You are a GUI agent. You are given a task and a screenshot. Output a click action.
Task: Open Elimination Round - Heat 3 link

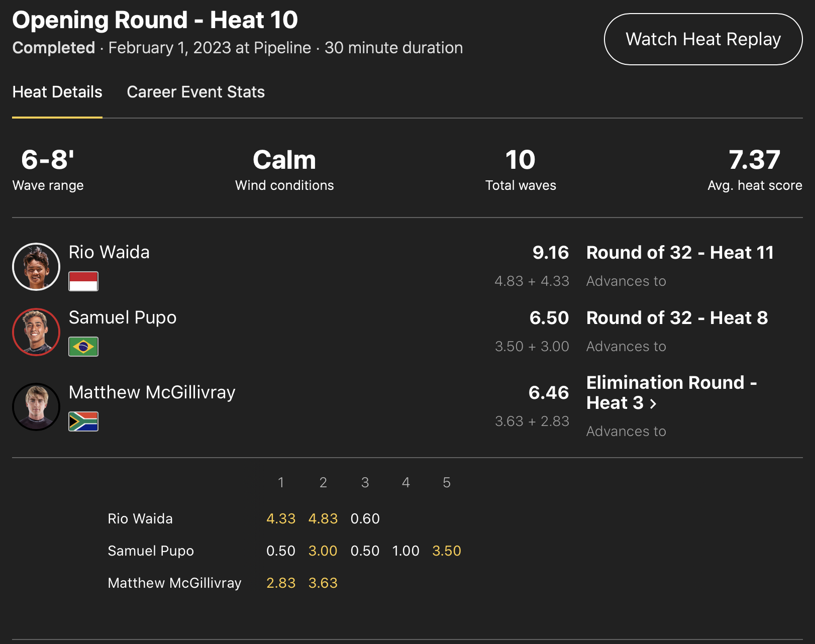point(671,393)
